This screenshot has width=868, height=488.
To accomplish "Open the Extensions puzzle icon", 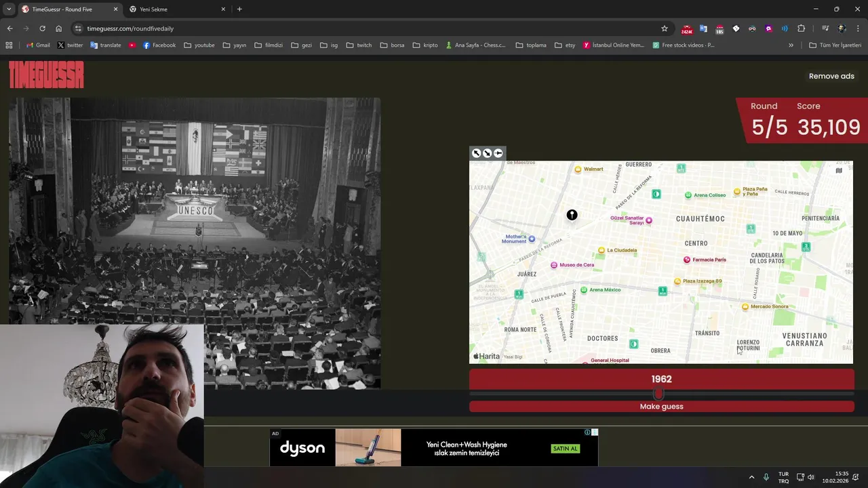I will pyautogui.click(x=801, y=28).
